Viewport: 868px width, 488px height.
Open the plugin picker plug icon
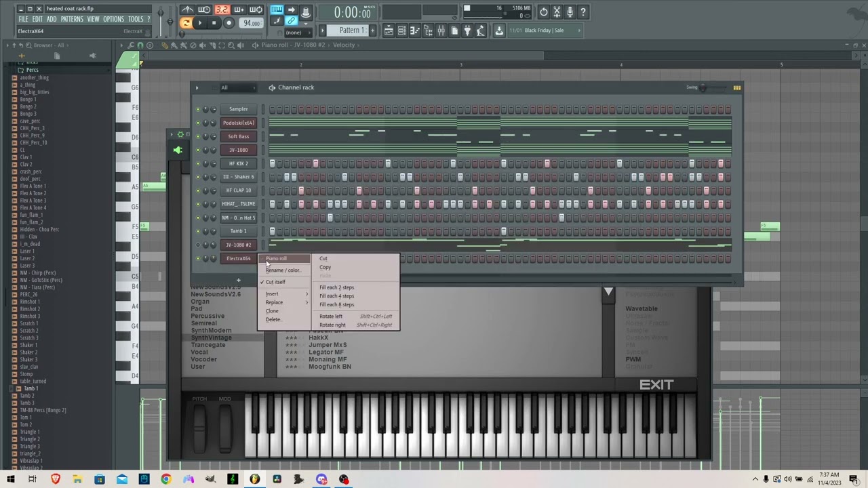coord(467,30)
